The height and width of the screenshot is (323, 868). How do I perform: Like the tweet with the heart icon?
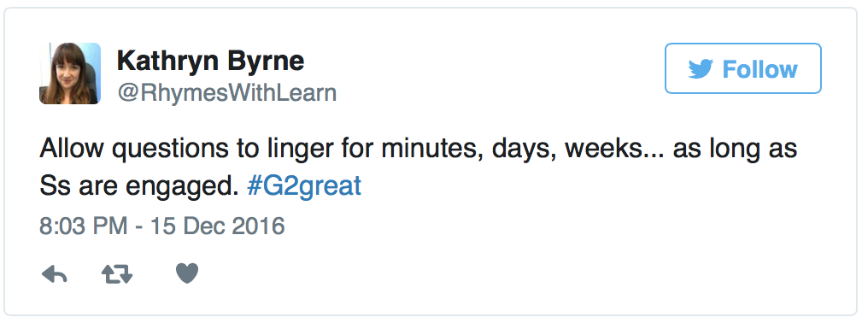(187, 273)
